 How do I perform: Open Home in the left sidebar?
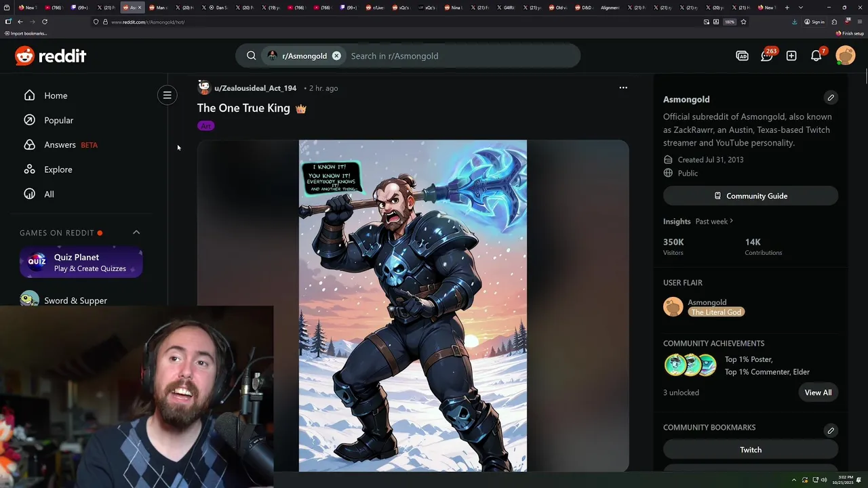tap(56, 96)
